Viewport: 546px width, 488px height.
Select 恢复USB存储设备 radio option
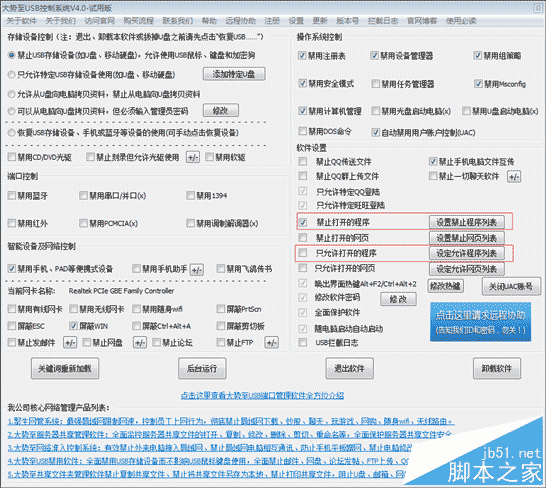pyautogui.click(x=11, y=133)
